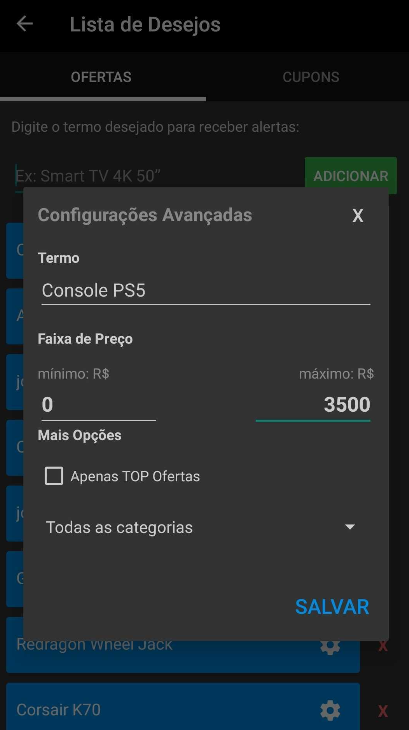
Task: Click the category dropdown arrow
Action: tap(349, 527)
